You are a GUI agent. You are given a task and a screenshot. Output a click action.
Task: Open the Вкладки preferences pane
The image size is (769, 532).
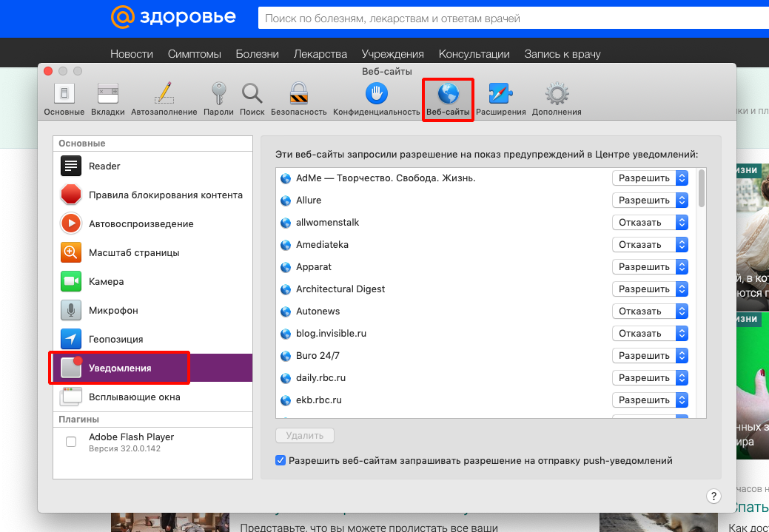[x=108, y=100]
